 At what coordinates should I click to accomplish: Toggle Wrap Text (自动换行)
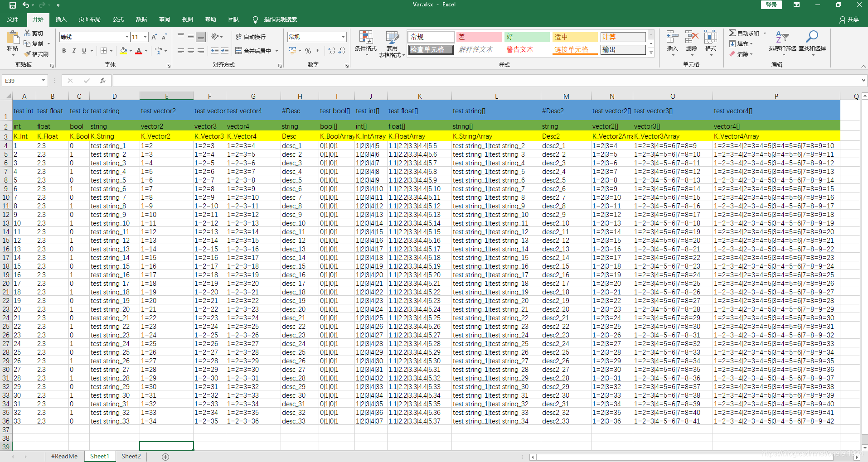[251, 37]
